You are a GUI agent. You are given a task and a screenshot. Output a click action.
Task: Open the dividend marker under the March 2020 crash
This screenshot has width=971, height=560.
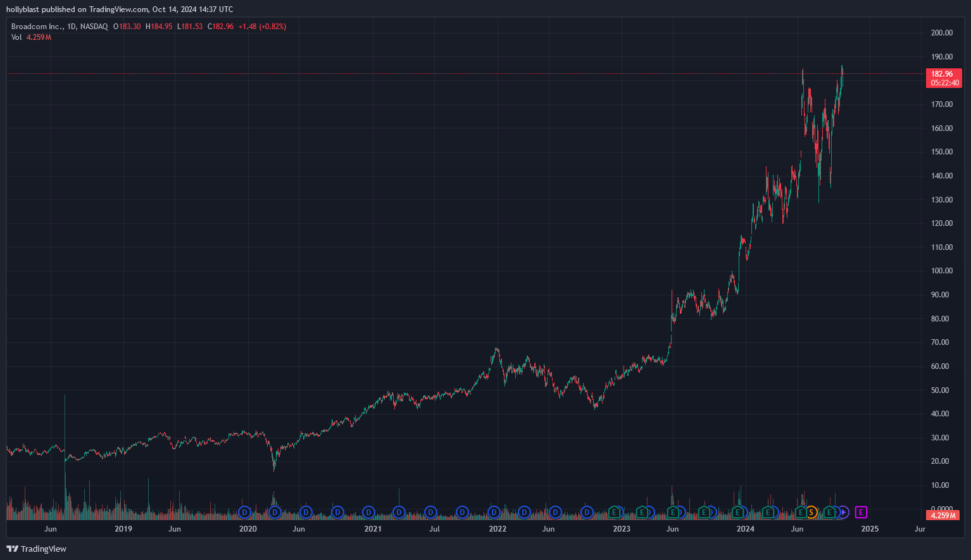point(275,512)
